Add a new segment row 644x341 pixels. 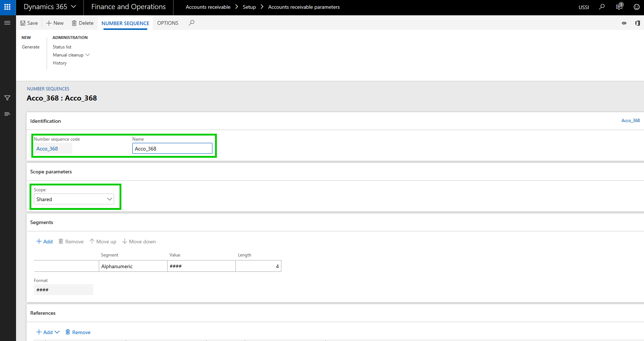click(44, 242)
